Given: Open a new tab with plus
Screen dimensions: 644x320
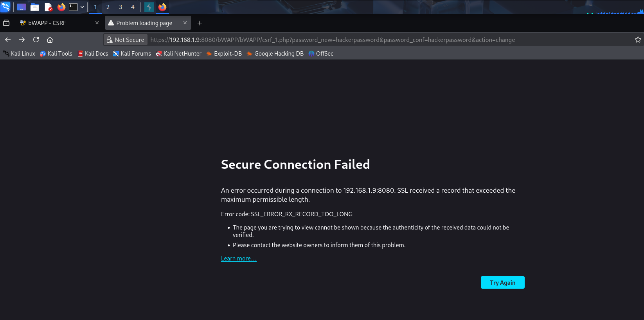Looking at the screenshot, I should (200, 23).
